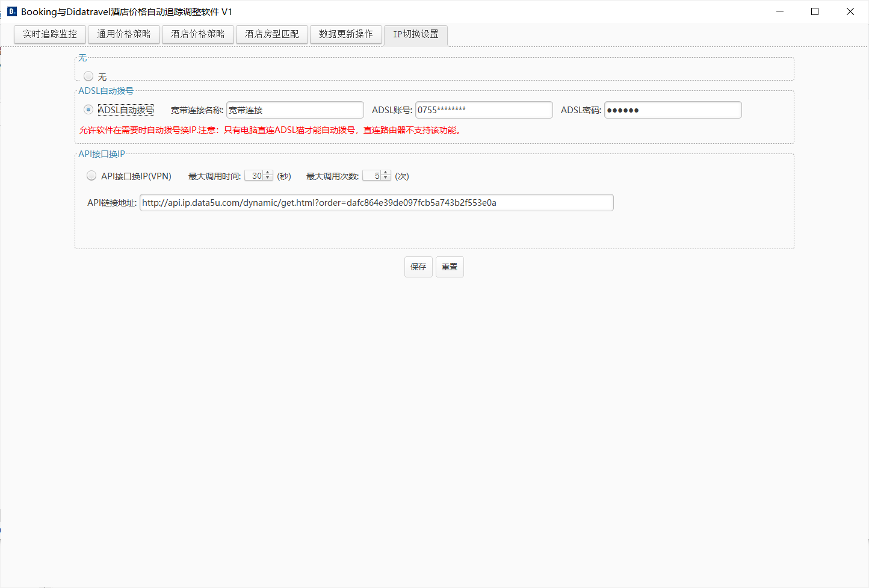Close the application window

(x=850, y=11)
